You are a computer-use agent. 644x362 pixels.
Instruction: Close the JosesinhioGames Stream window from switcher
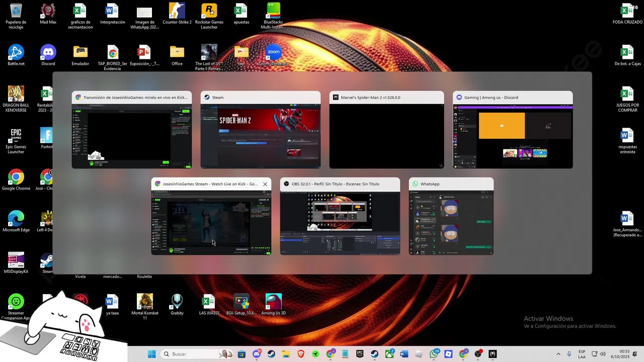coord(265,184)
